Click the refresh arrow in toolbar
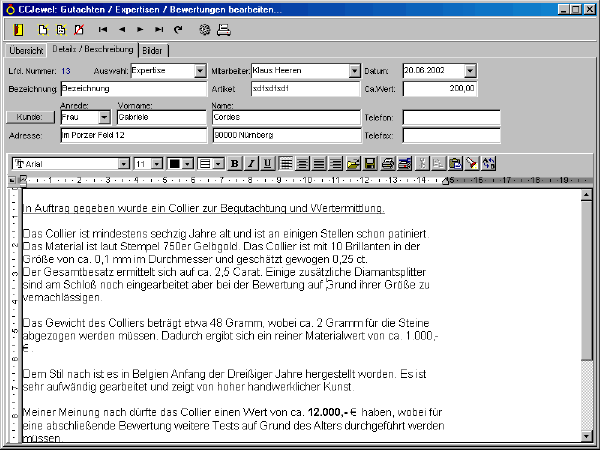 [x=178, y=30]
